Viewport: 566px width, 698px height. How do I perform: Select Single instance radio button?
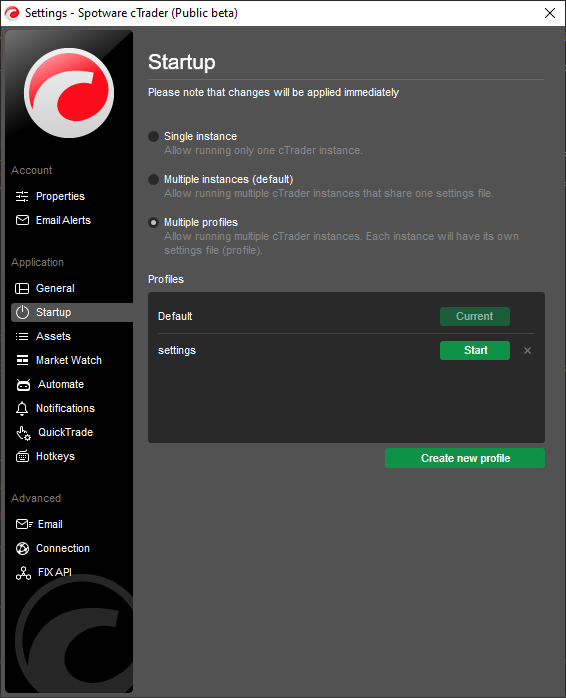point(154,137)
